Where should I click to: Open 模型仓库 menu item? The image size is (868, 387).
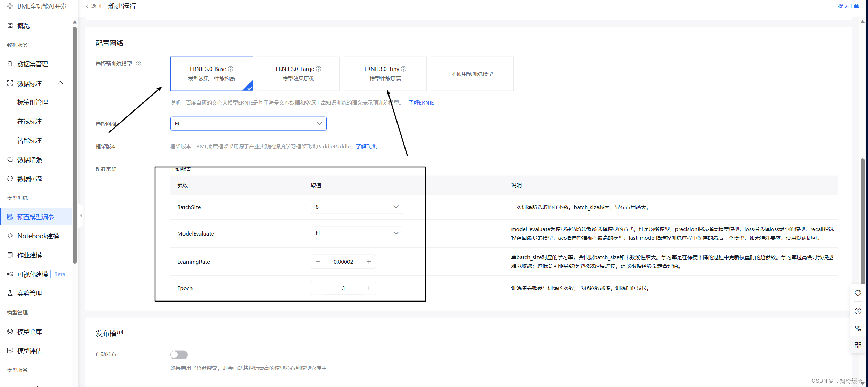(36, 331)
